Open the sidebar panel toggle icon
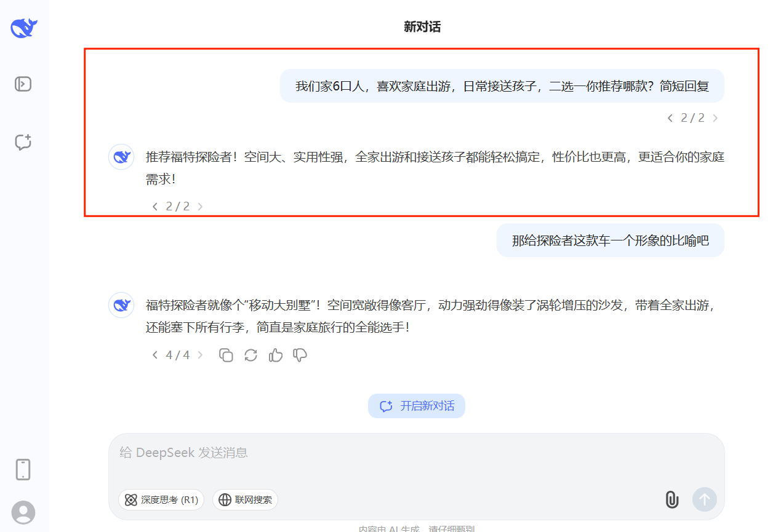The height and width of the screenshot is (532, 781). tap(23, 84)
